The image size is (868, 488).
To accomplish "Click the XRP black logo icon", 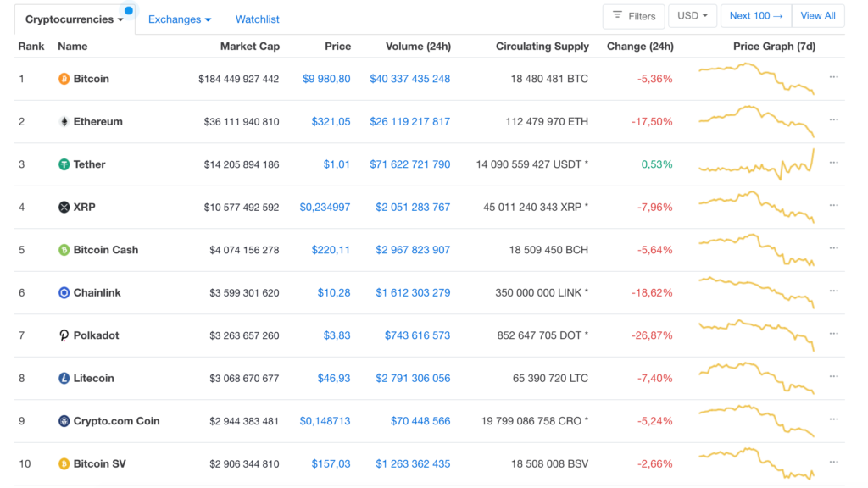I will (64, 208).
